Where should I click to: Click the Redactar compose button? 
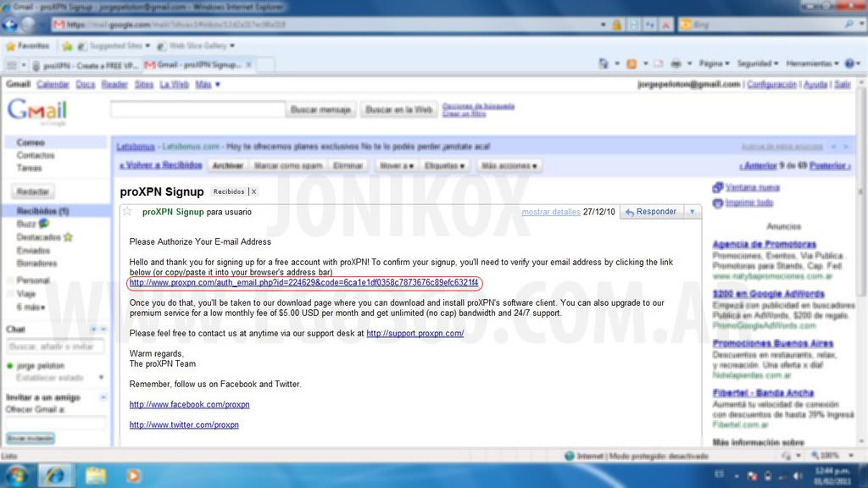33,192
